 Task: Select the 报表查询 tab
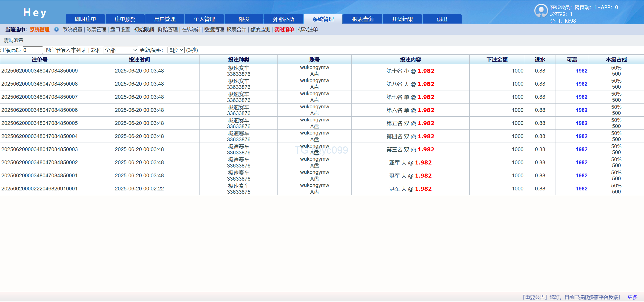[x=363, y=19]
